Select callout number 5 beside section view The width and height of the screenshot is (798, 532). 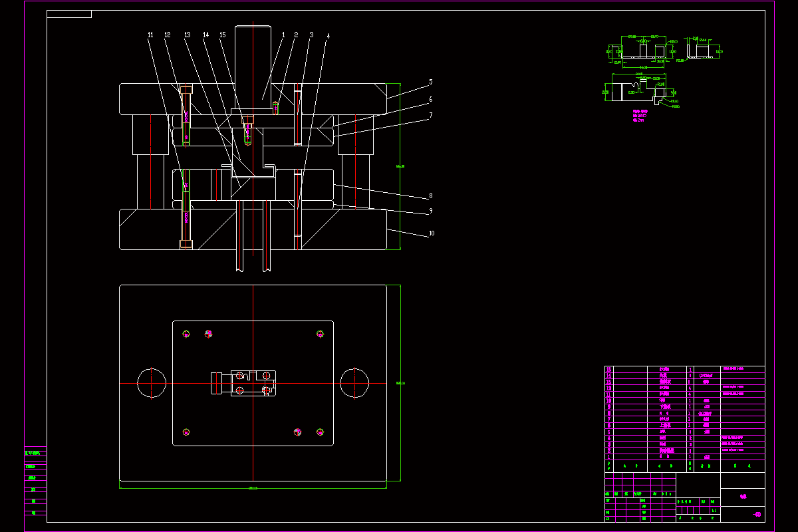coord(431,82)
